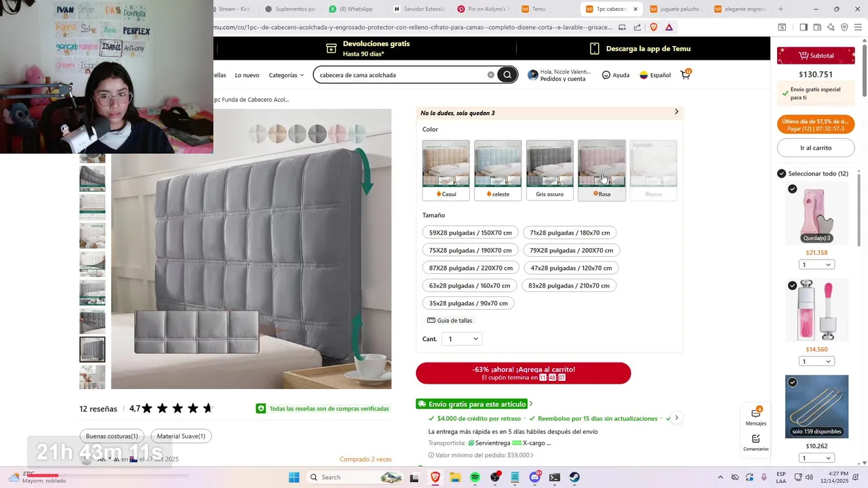Open OBS Studio from the taskbar
Screen dimensions: 868x488
[x=495, y=477]
